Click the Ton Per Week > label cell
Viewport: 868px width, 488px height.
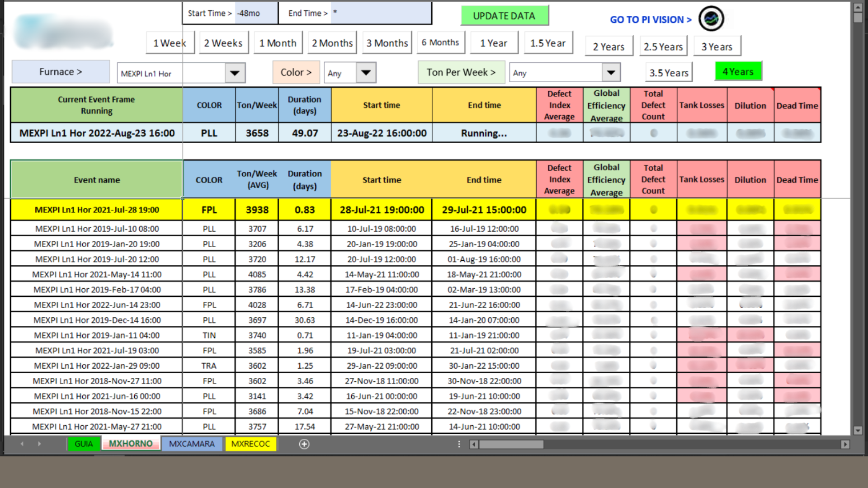pyautogui.click(x=461, y=72)
